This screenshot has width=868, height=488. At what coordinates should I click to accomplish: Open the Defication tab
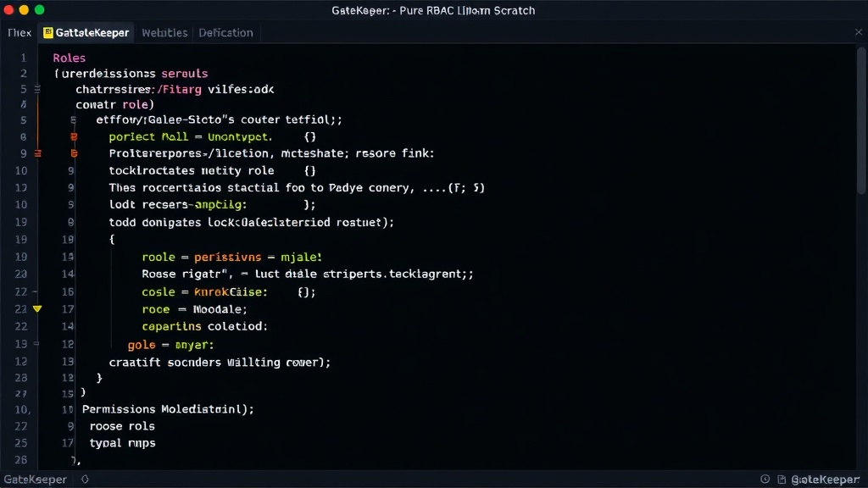click(225, 33)
